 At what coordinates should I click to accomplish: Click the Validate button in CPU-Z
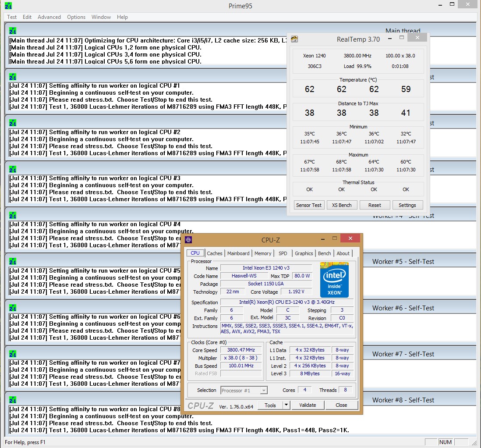pos(308,405)
